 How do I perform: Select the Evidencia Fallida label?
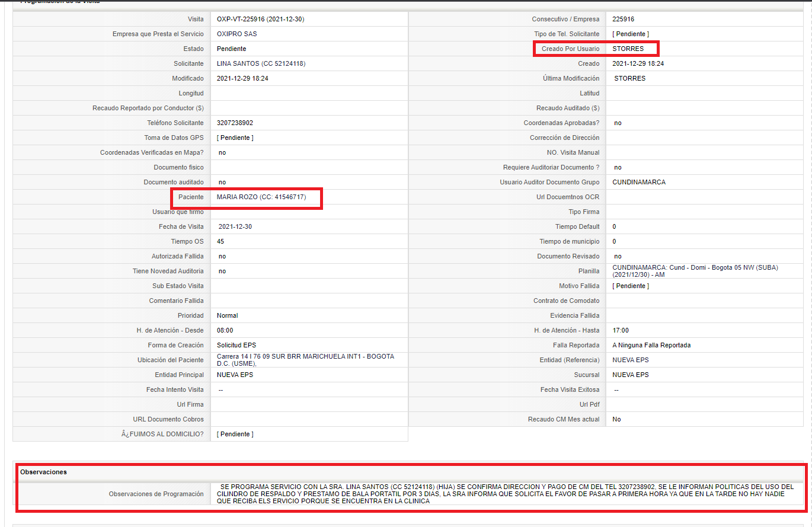click(574, 315)
